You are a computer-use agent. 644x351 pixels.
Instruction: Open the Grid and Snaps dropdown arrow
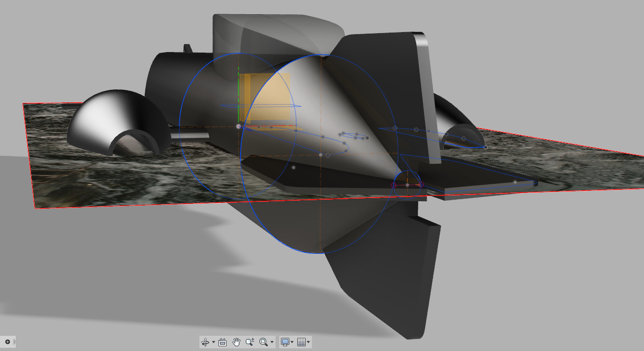pos(308,342)
